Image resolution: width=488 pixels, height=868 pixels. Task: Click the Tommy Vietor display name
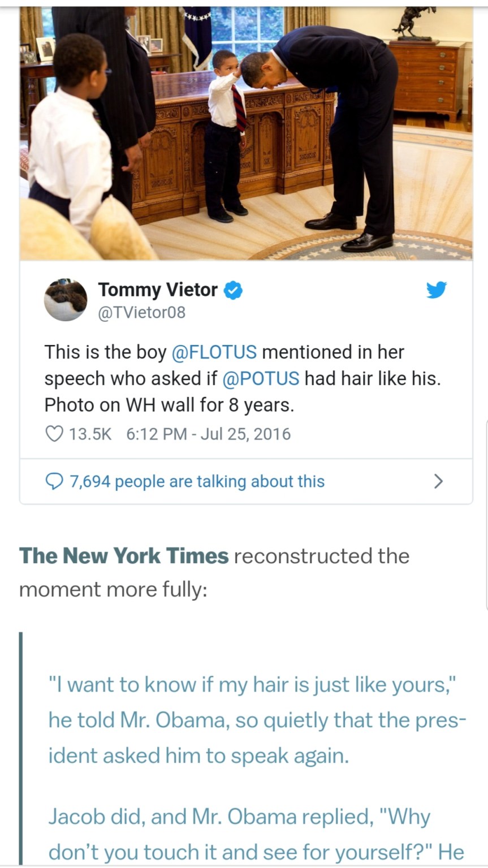158,290
